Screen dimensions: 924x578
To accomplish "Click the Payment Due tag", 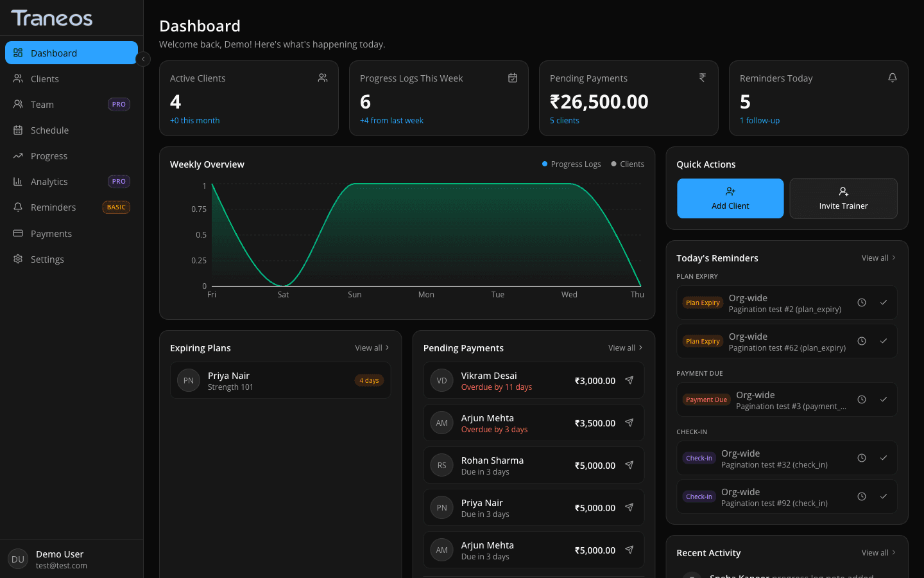I will click(x=706, y=399).
